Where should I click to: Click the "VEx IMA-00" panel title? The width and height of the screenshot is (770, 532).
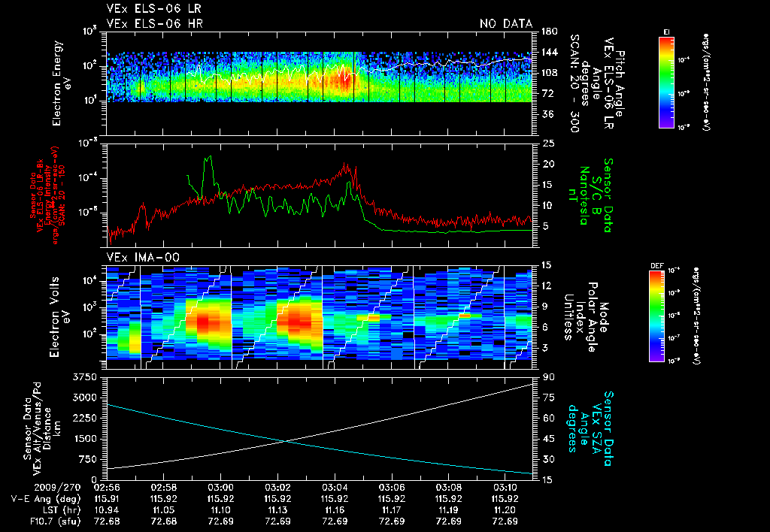[x=143, y=257]
